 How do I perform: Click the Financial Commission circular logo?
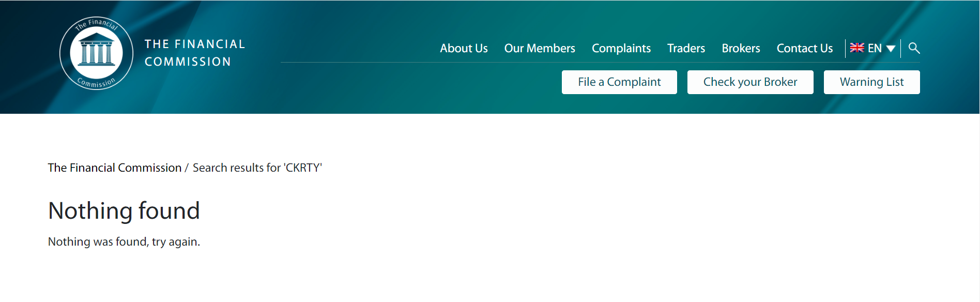[97, 53]
